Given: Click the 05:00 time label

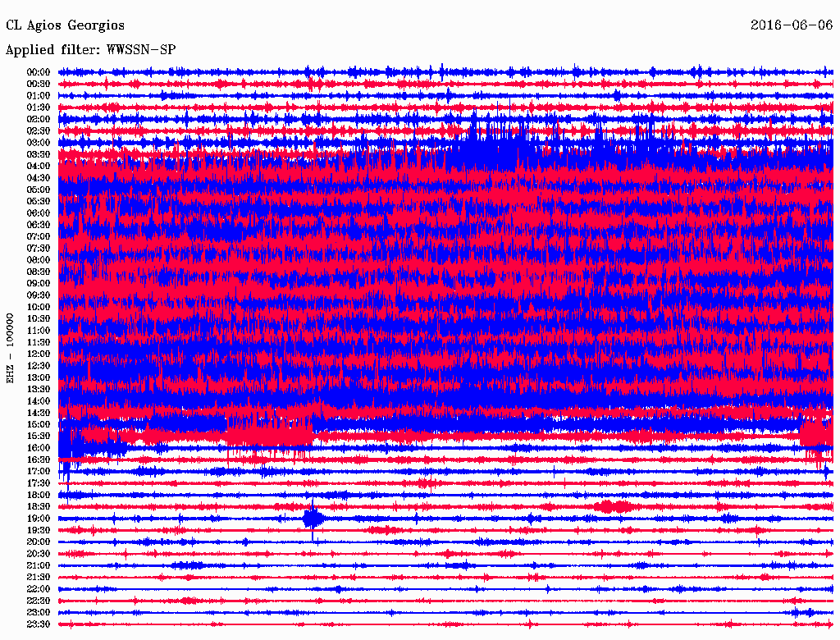Looking at the screenshot, I should pyautogui.click(x=39, y=190).
